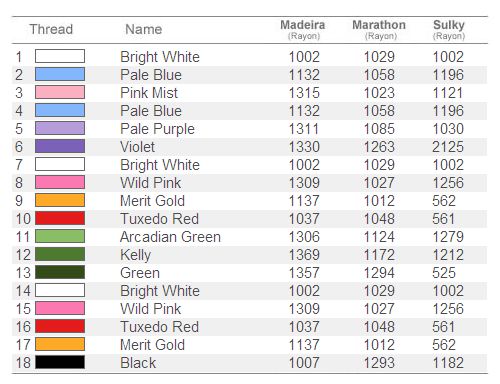
Task: Click the Name column header
Action: click(x=144, y=29)
